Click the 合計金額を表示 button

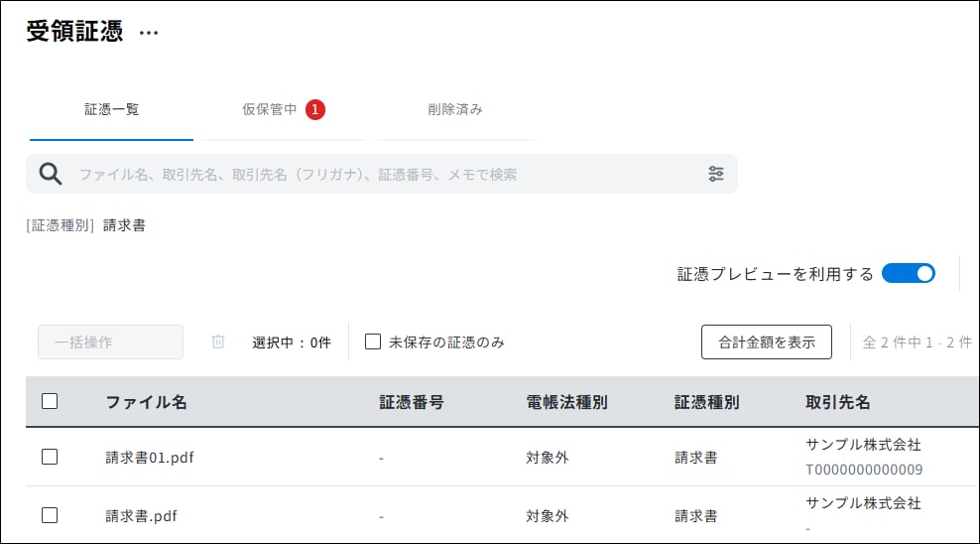pyautogui.click(x=767, y=342)
